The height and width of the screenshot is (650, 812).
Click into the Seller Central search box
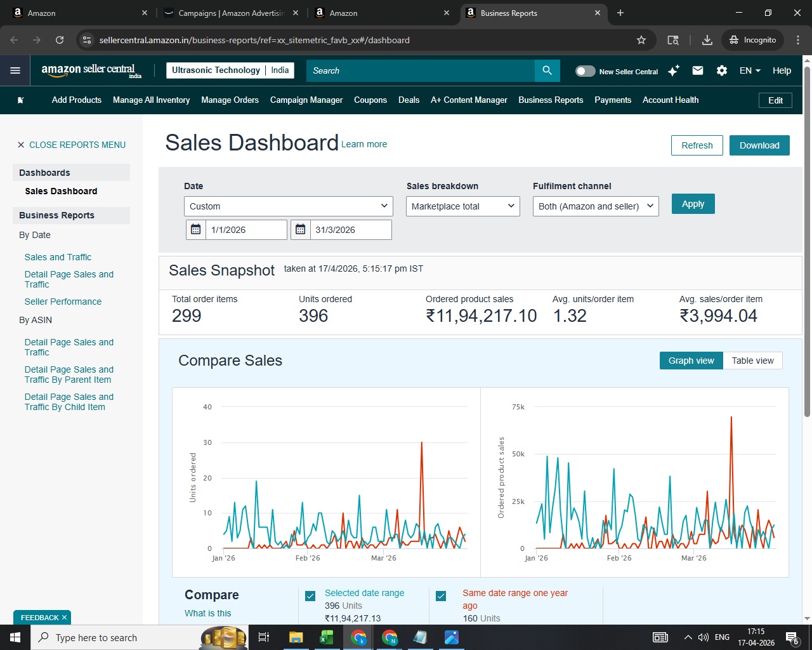[421, 70]
